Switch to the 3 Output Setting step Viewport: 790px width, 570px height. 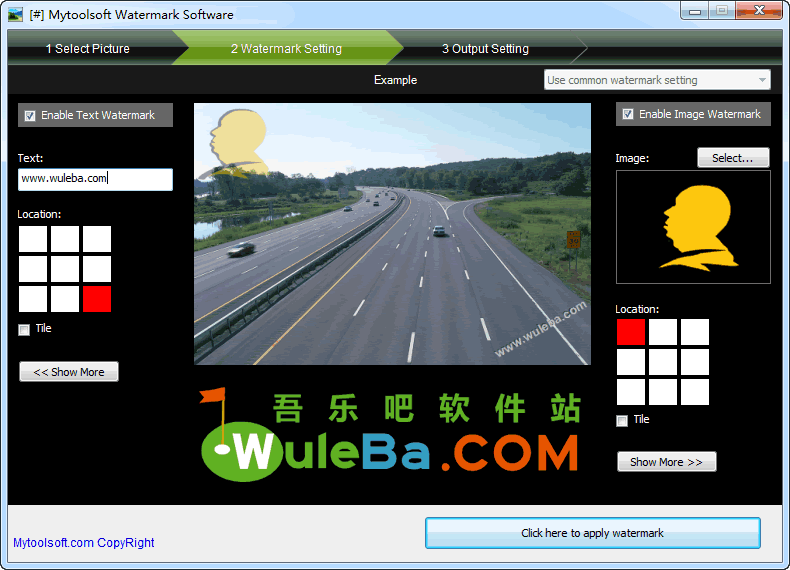point(485,48)
